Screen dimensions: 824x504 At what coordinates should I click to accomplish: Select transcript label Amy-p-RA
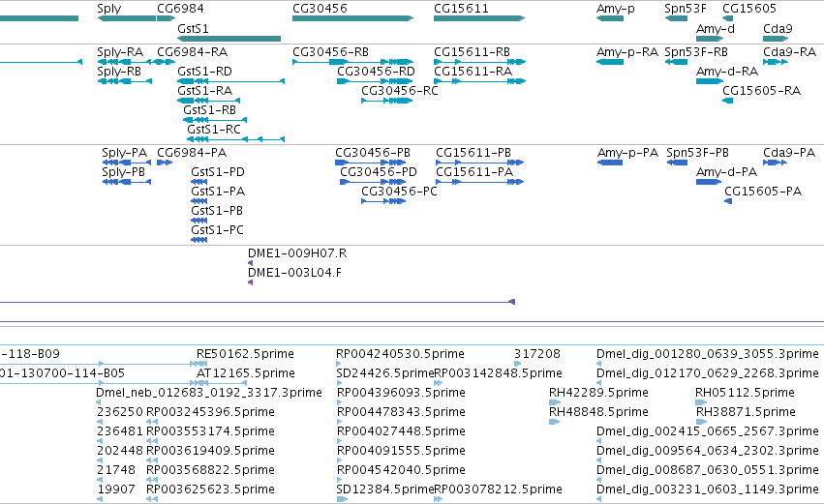pyautogui.click(x=626, y=52)
